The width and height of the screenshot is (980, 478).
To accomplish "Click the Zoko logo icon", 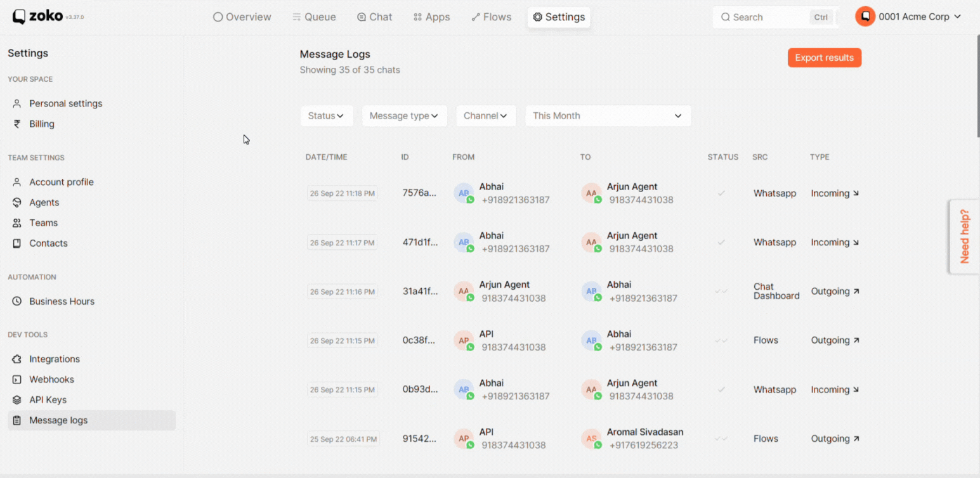I will click(19, 17).
